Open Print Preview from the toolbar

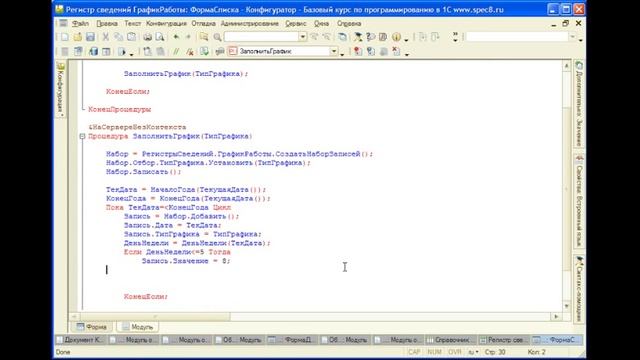(160, 37)
